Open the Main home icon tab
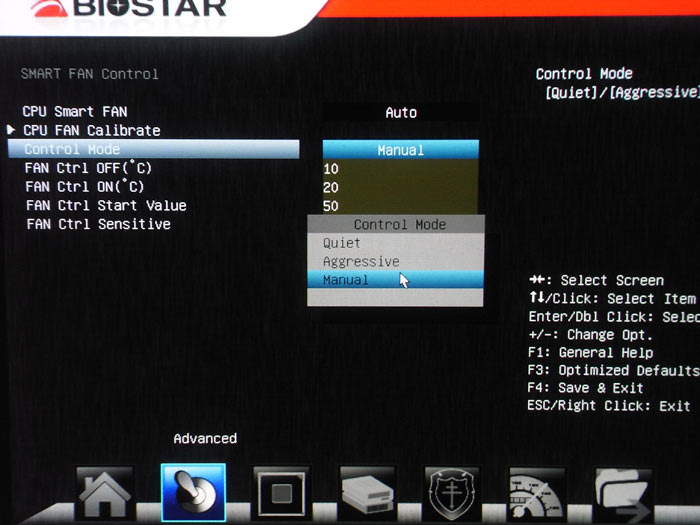 (x=105, y=493)
